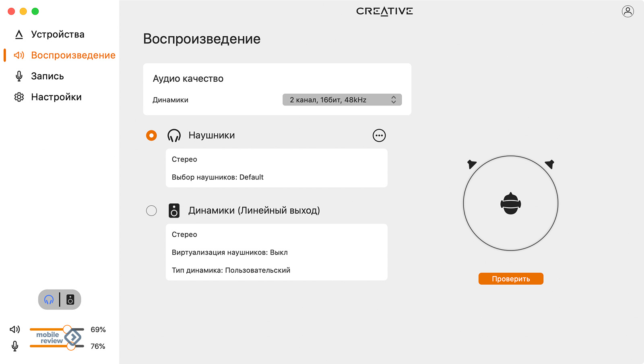
Task: Click the microphone icon beside Запись
Action: tap(19, 76)
